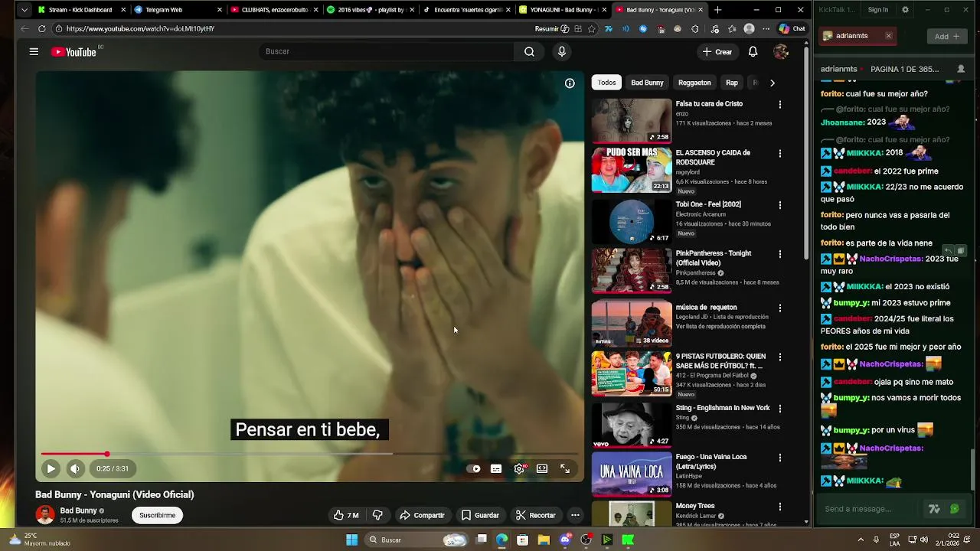The height and width of the screenshot is (551, 980).
Task: Select the Bad Bunny filter chip
Action: [x=647, y=83]
